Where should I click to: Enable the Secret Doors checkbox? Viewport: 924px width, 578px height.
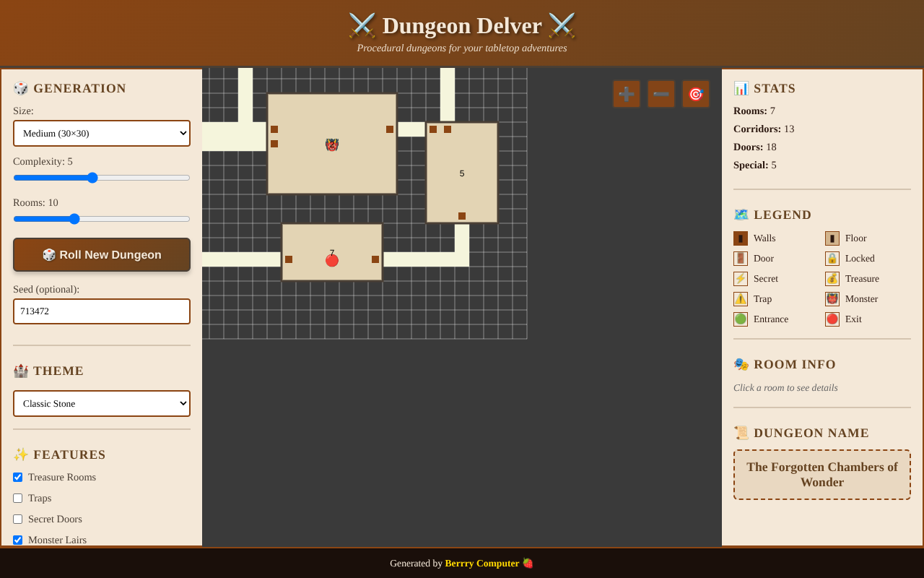[17, 519]
